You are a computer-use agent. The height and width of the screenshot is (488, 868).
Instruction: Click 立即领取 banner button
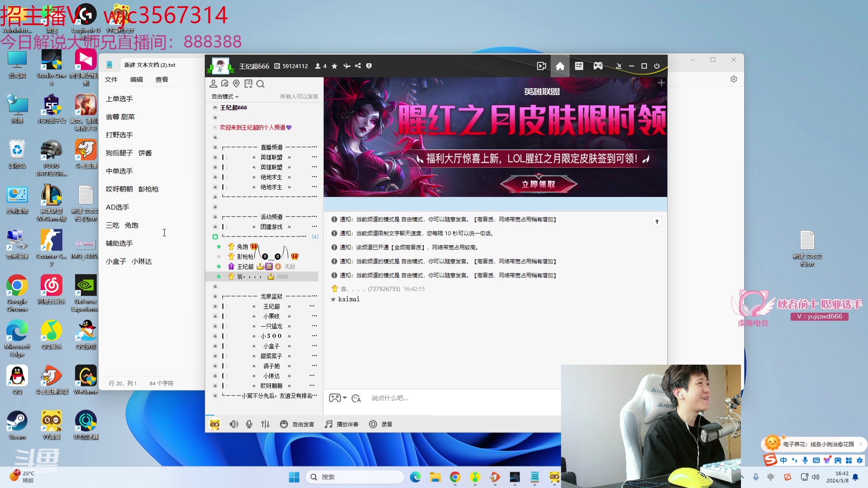pyautogui.click(x=538, y=184)
